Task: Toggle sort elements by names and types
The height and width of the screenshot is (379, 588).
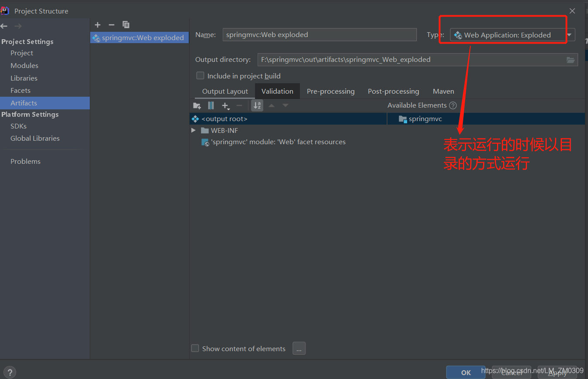Action: (257, 105)
